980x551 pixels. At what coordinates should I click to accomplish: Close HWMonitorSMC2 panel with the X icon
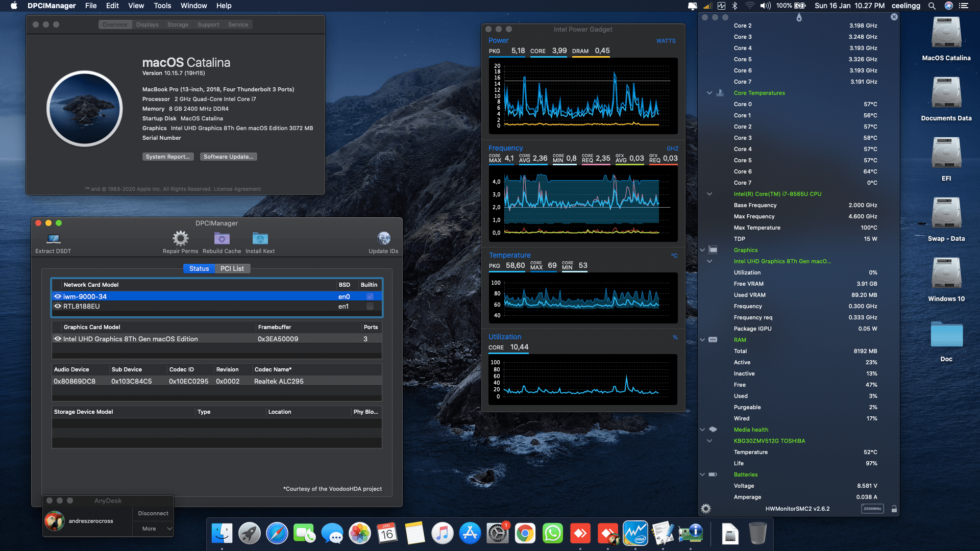(894, 17)
